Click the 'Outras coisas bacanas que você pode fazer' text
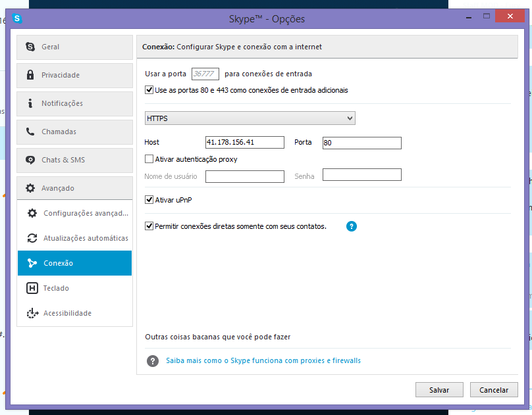532x415 pixels. click(218, 337)
